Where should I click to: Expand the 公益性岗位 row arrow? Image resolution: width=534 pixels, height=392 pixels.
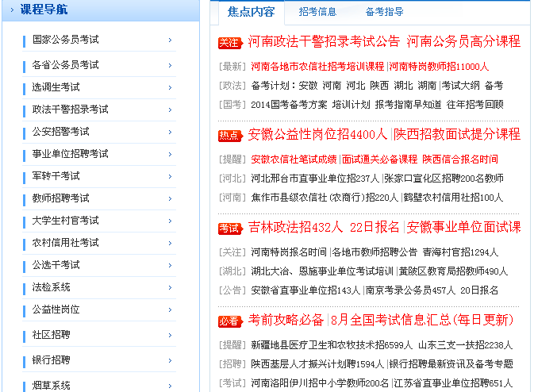[170, 310]
